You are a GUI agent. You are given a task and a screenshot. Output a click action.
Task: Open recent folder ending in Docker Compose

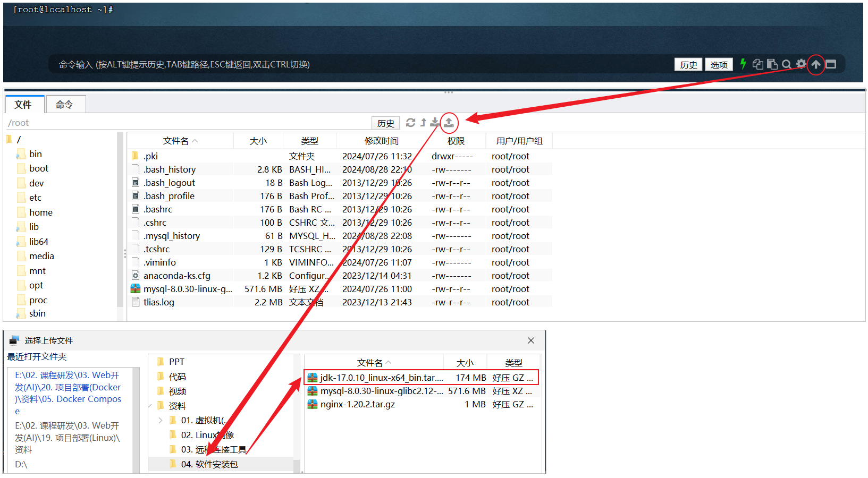pyautogui.click(x=68, y=393)
